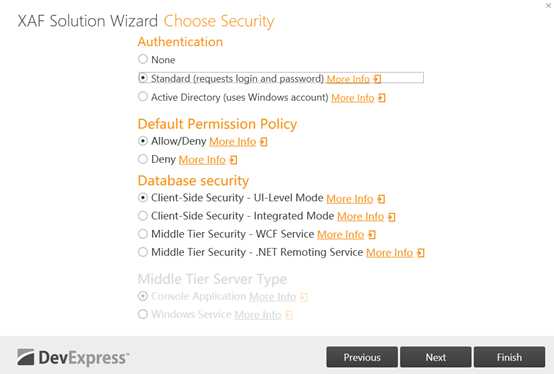Proceed with the Next button
Screen dimensions: 554x374
coord(436,357)
